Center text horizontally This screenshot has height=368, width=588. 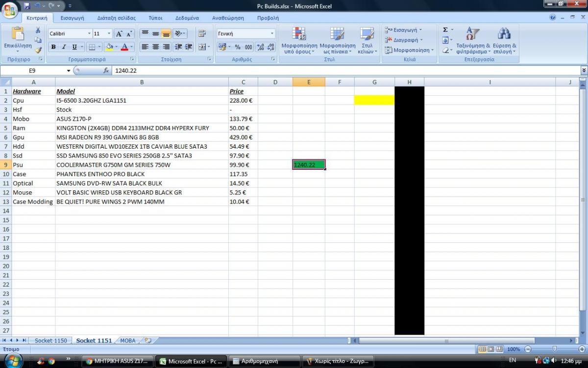(155, 47)
